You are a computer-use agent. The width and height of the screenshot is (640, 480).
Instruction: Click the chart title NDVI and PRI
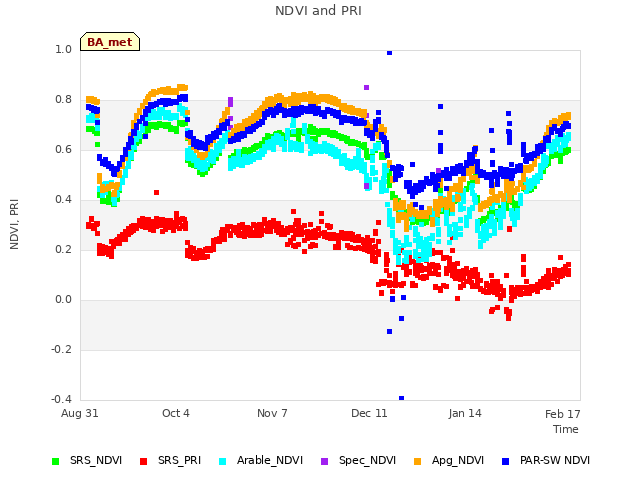click(x=318, y=11)
